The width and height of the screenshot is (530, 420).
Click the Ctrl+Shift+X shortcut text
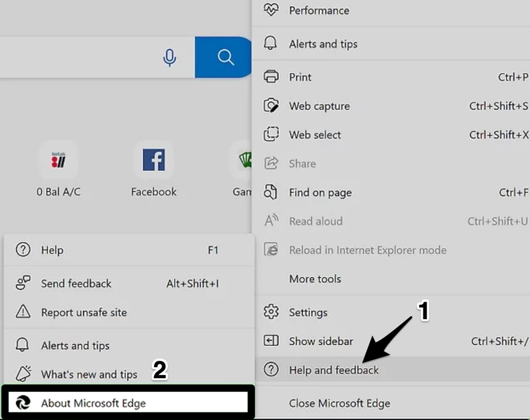coord(499,135)
